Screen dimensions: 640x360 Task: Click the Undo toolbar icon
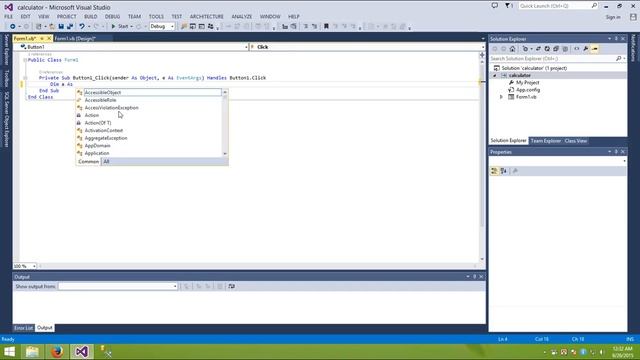(82, 26)
